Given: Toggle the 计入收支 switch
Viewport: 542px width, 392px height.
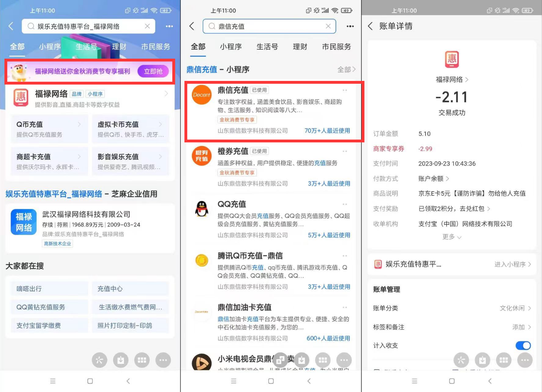Looking at the screenshot, I should point(523,345).
